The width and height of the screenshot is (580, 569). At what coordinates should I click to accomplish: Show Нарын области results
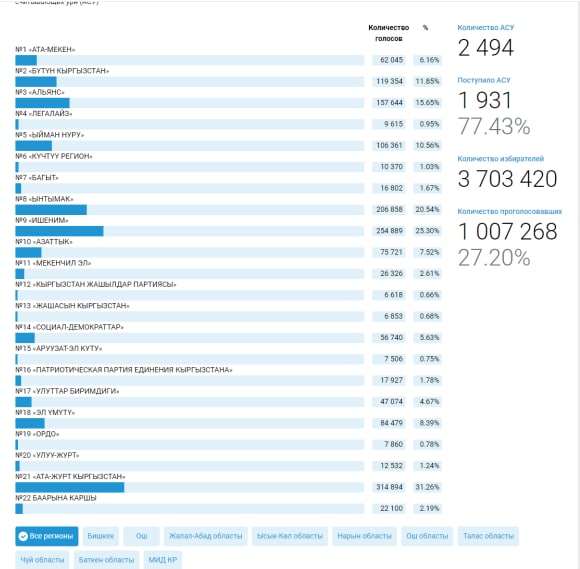pos(364,536)
